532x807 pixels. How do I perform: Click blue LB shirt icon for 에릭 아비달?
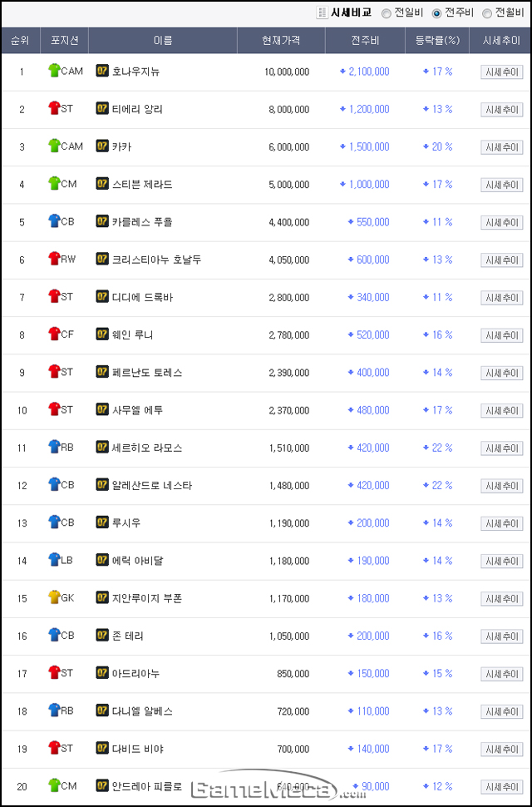coord(54,560)
